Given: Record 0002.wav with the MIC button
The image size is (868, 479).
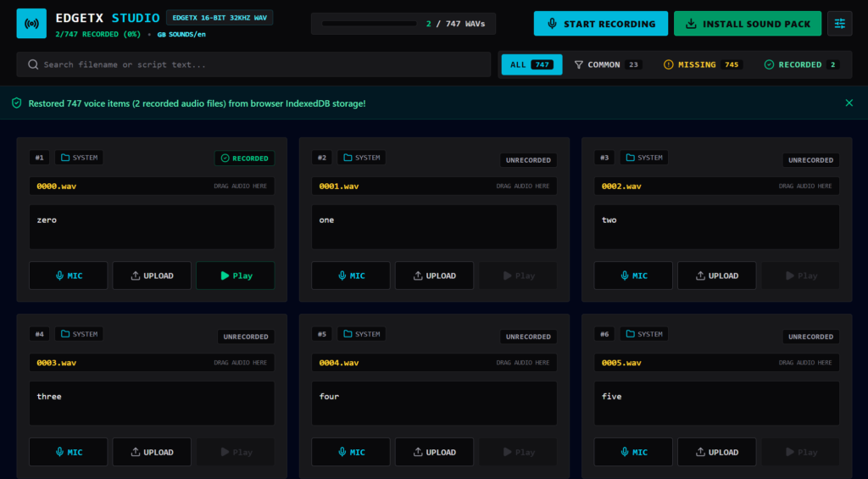Looking at the screenshot, I should 633,276.
